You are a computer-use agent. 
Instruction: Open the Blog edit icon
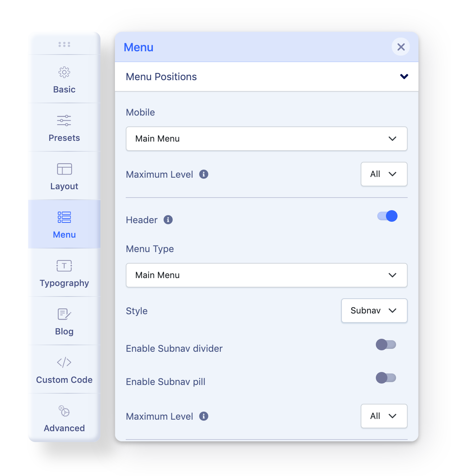[x=64, y=314]
